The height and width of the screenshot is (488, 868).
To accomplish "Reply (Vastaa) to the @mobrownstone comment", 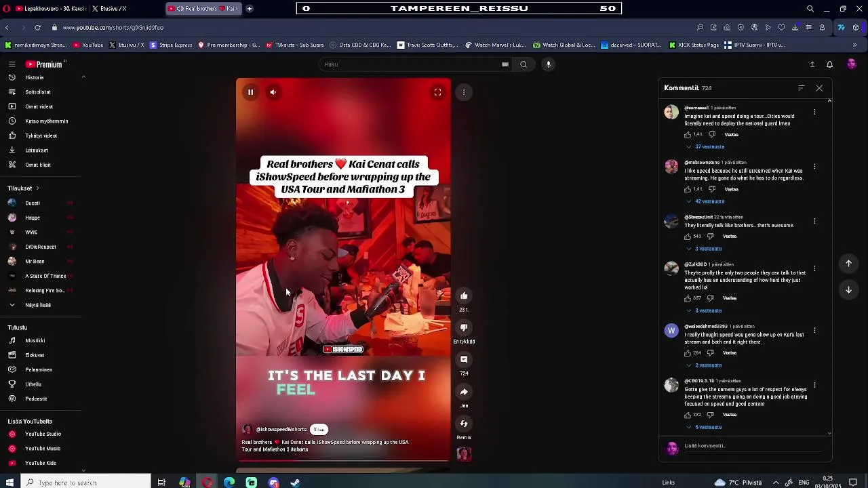I will tap(731, 189).
